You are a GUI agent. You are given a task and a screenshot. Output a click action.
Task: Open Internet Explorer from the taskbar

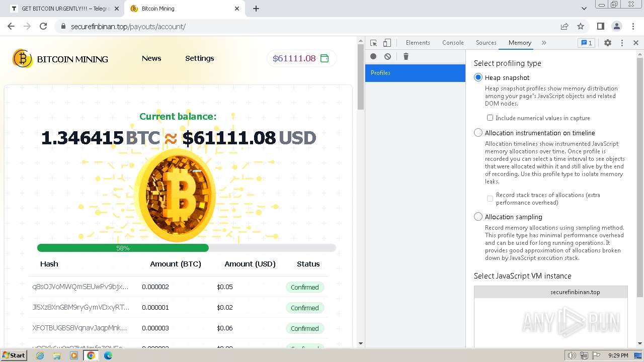[x=40, y=355]
